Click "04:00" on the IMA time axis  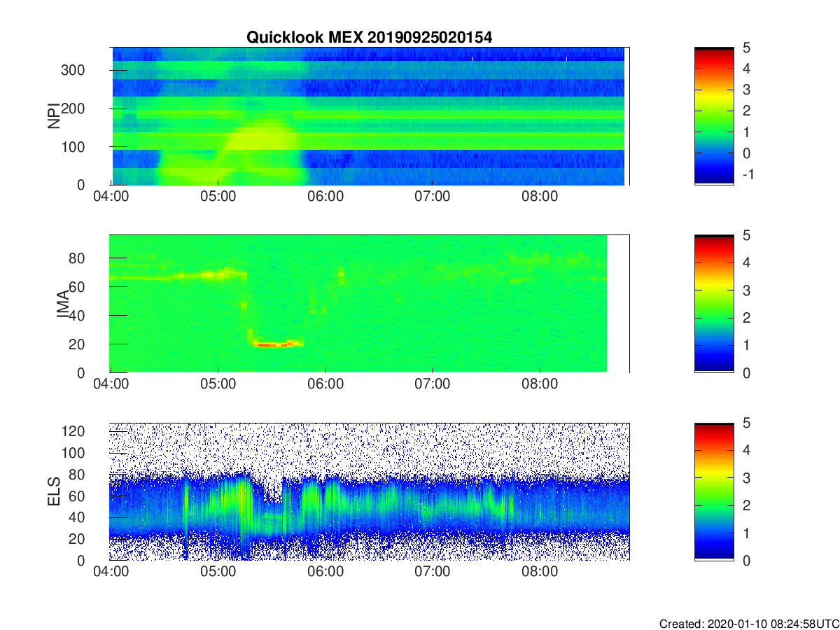[111, 384]
